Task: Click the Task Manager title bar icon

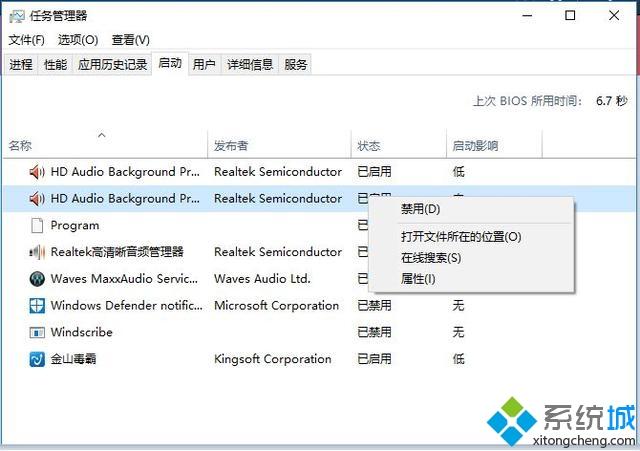Action: (16, 16)
